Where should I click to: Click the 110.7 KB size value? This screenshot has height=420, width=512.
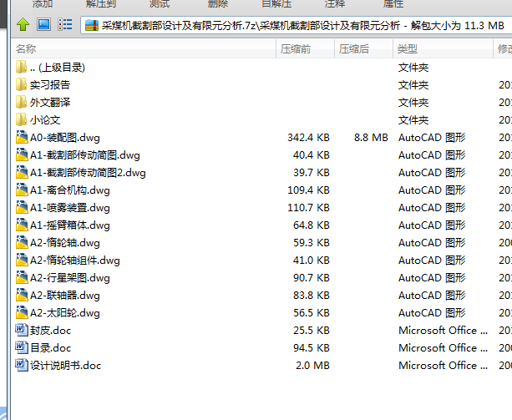(308, 208)
